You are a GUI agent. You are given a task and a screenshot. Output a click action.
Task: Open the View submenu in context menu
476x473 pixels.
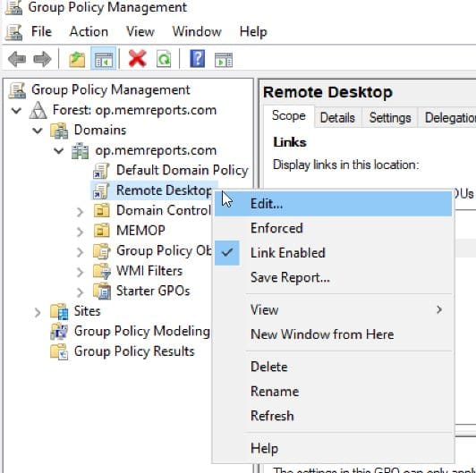pyautogui.click(x=333, y=309)
